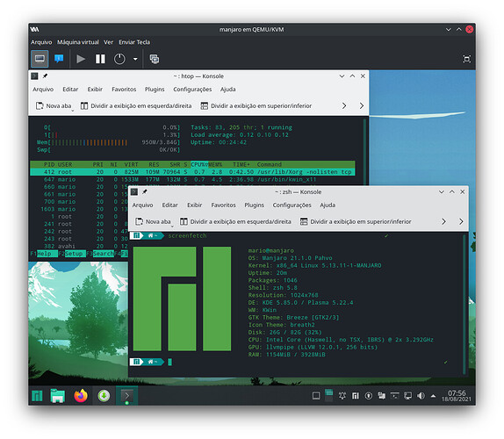504x439 pixels.
Task: Open Arquivo menu in zsh Konsole window
Action: pyautogui.click(x=143, y=205)
